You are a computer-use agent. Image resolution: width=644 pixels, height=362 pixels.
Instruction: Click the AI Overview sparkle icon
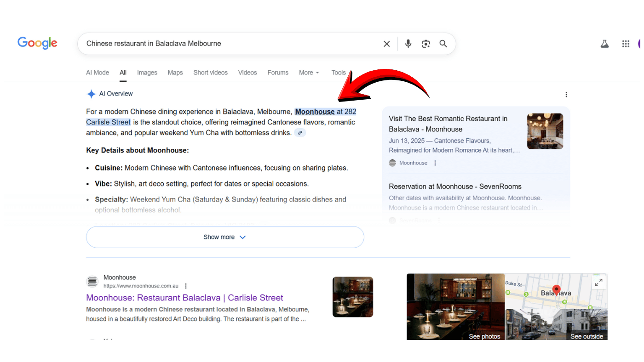point(91,94)
